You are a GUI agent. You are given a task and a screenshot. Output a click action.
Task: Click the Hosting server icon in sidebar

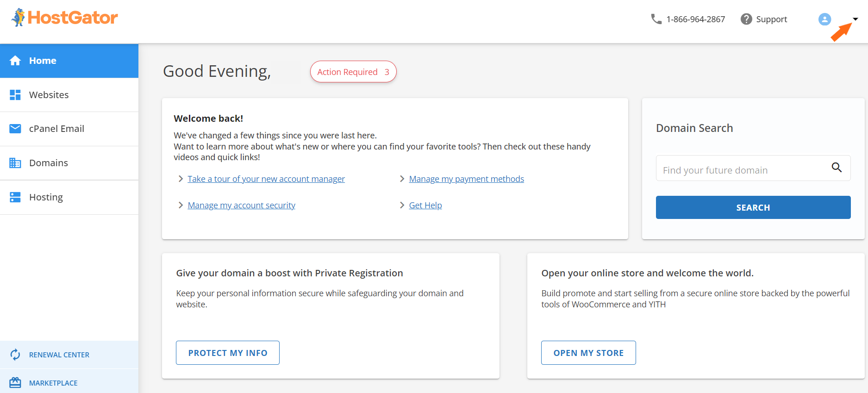point(15,197)
